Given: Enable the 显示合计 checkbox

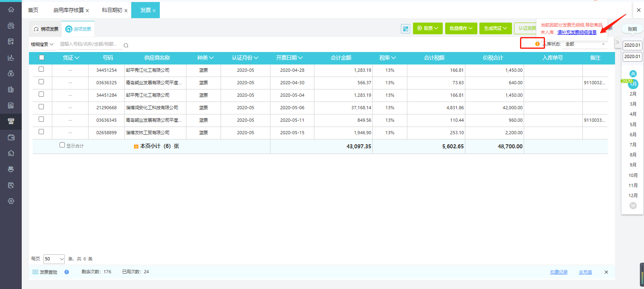Looking at the screenshot, I should tap(62, 145).
